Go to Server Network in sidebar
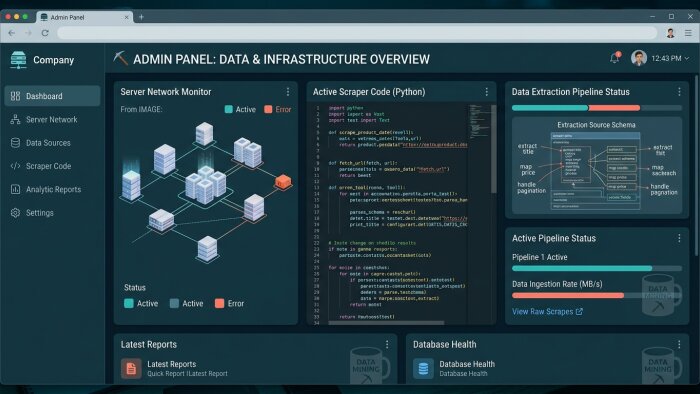This screenshot has width=700, height=394. 52,120
